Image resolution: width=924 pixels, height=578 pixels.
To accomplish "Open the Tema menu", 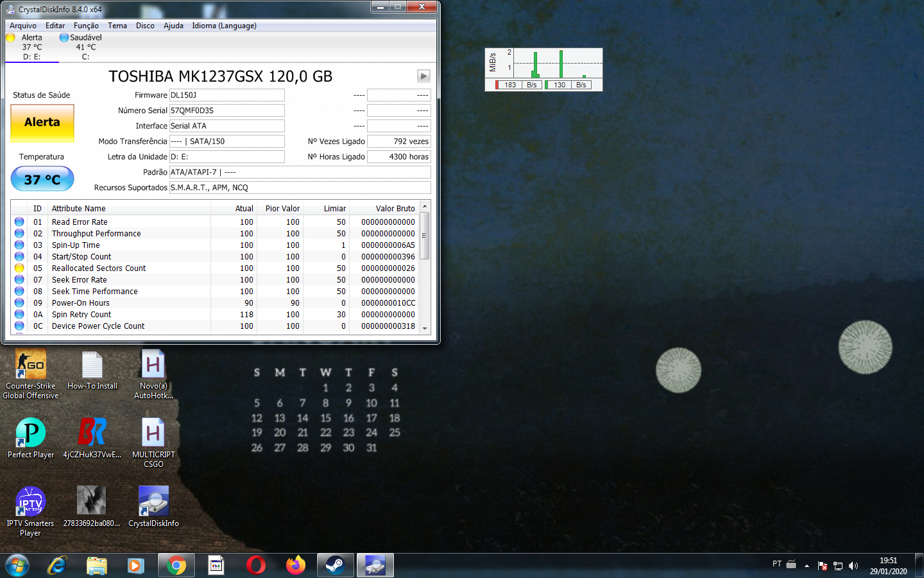I will [117, 26].
